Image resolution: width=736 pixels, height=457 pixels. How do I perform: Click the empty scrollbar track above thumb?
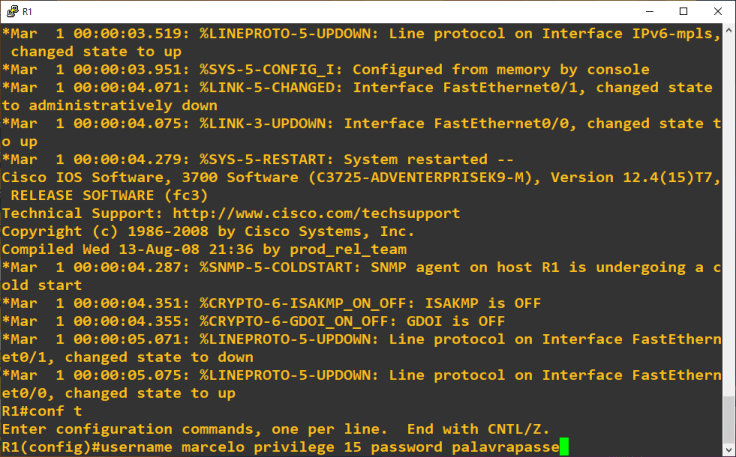tap(728, 200)
